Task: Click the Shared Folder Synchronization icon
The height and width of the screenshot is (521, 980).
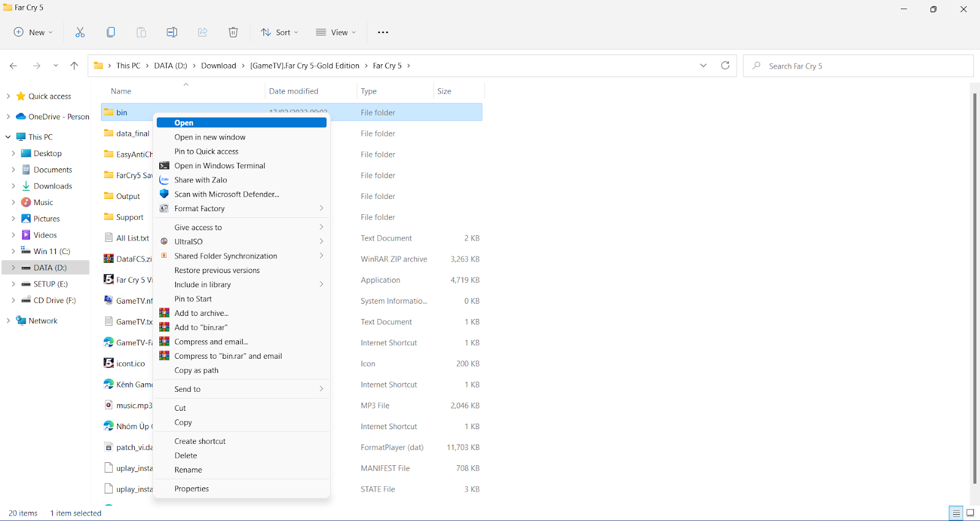Action: click(x=164, y=256)
